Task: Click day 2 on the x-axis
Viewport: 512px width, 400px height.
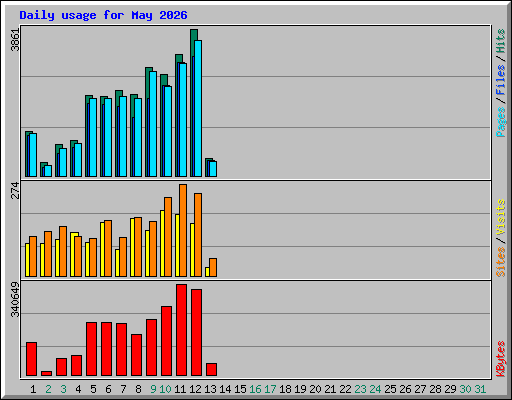Action: (x=48, y=389)
